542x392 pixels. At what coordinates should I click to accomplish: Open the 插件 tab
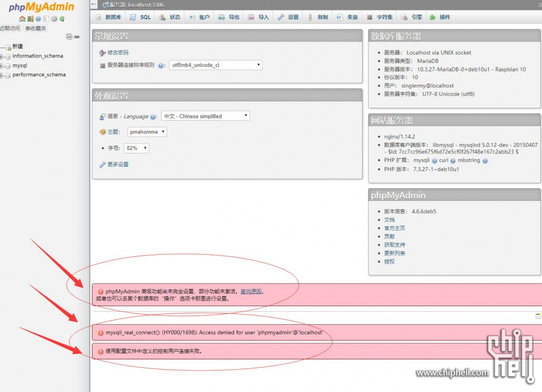pos(440,17)
